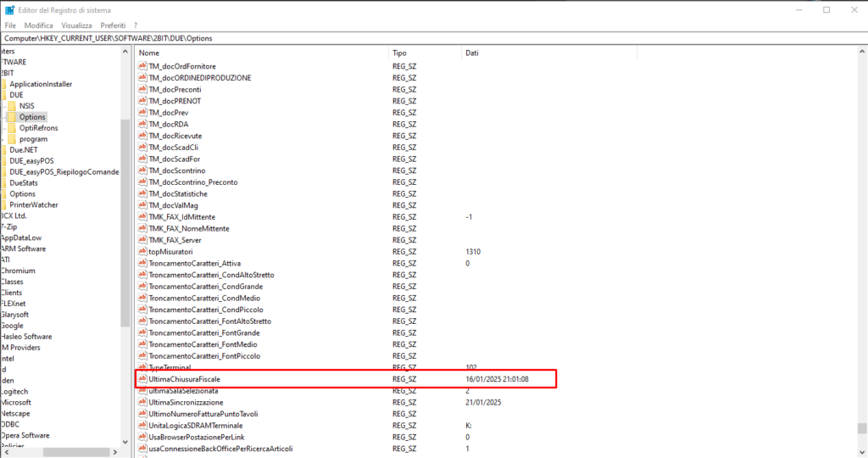
Task: Click the topMisuratori value icon
Action: pos(142,252)
